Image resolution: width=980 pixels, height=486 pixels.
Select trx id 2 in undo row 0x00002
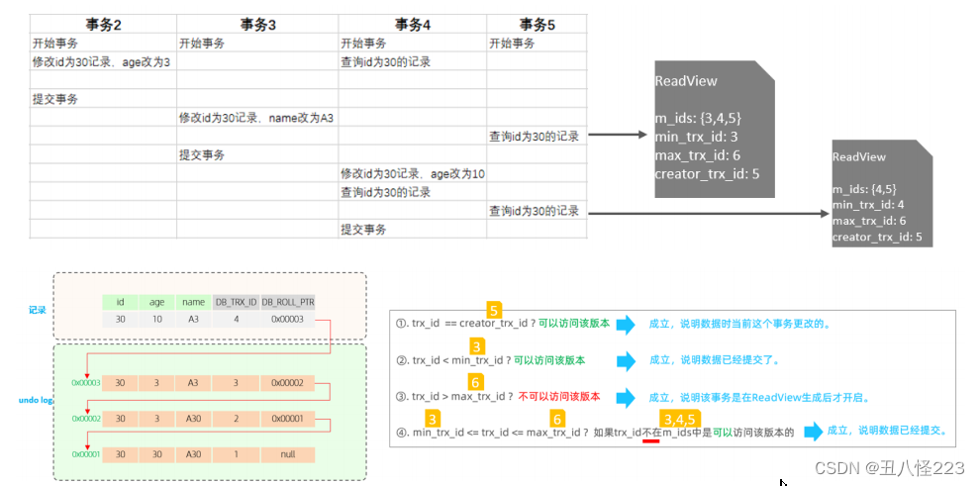pyautogui.click(x=237, y=419)
